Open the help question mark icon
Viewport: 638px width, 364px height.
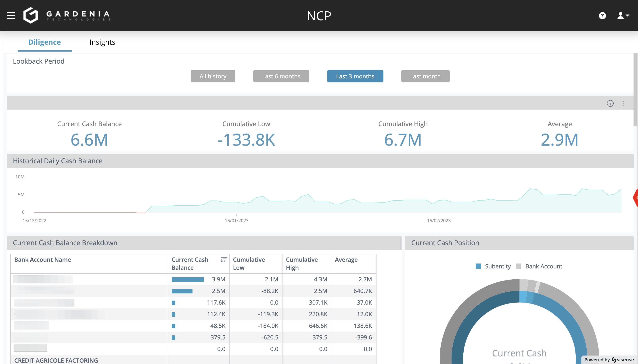tap(602, 16)
